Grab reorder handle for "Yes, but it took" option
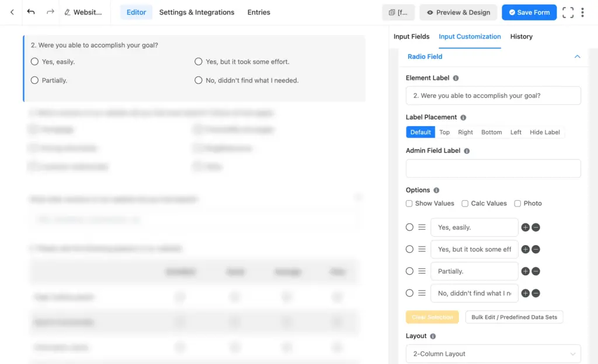598x364 pixels. tap(422, 249)
